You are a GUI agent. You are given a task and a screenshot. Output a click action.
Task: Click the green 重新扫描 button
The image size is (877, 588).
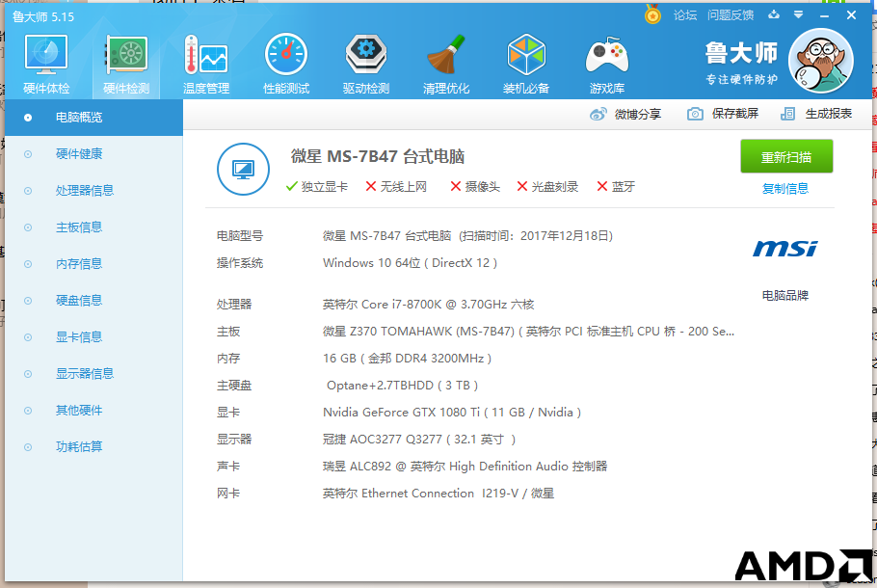786,157
